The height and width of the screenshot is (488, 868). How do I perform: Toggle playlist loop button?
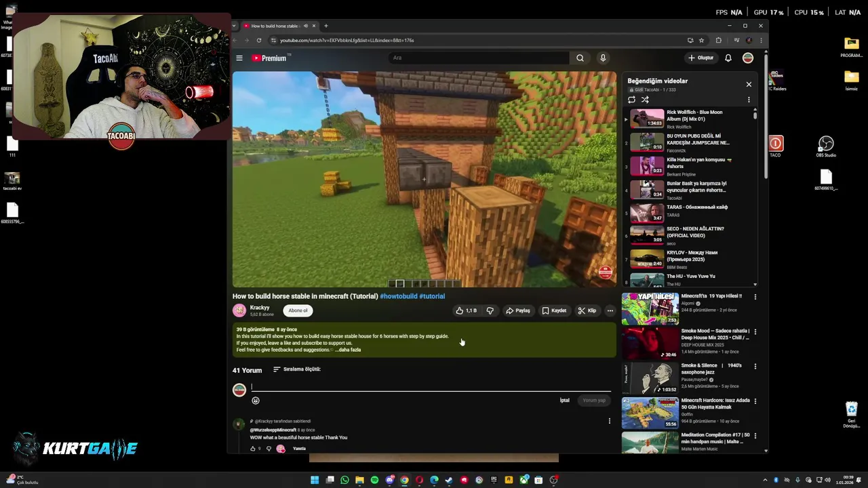click(x=632, y=100)
